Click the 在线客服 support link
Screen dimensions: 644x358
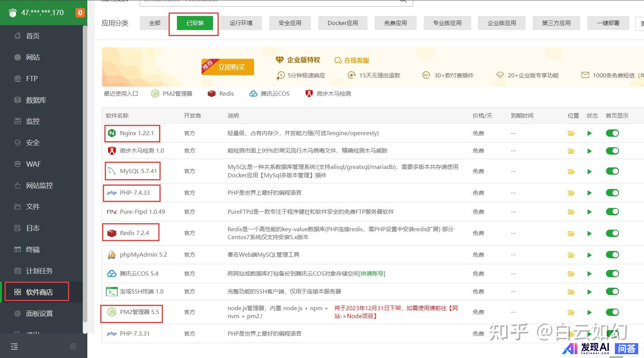click(x=352, y=60)
